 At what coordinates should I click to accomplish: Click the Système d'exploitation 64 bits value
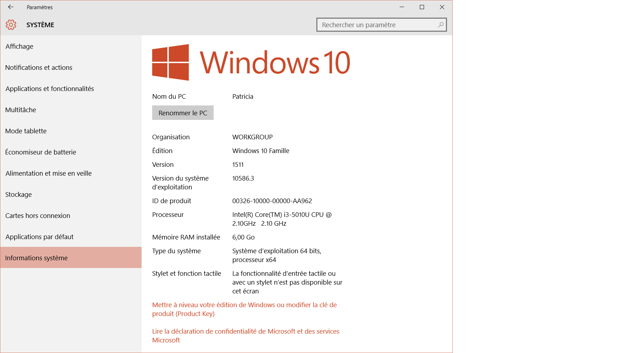(277, 255)
